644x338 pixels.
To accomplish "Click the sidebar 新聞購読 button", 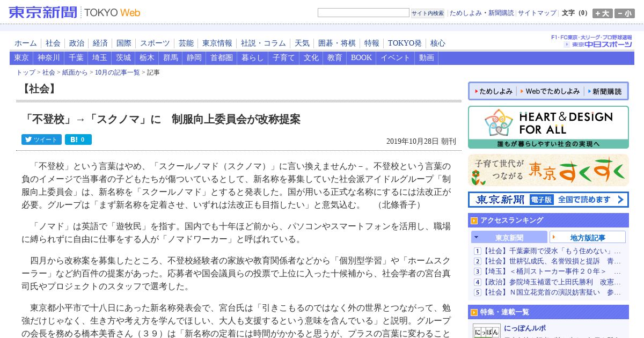I will point(605,91).
